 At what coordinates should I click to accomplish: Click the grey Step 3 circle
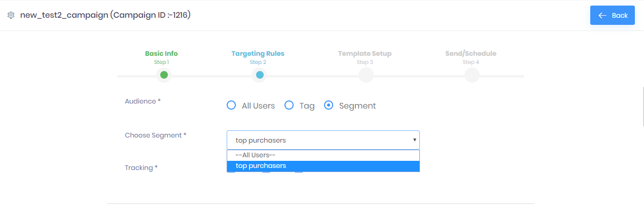click(366, 75)
